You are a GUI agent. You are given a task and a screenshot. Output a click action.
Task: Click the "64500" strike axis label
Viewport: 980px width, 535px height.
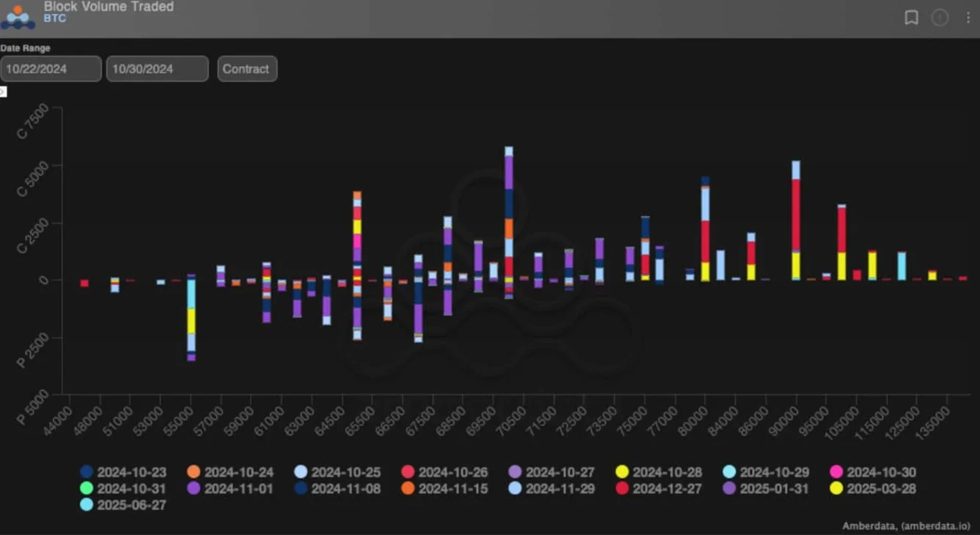tap(330, 421)
